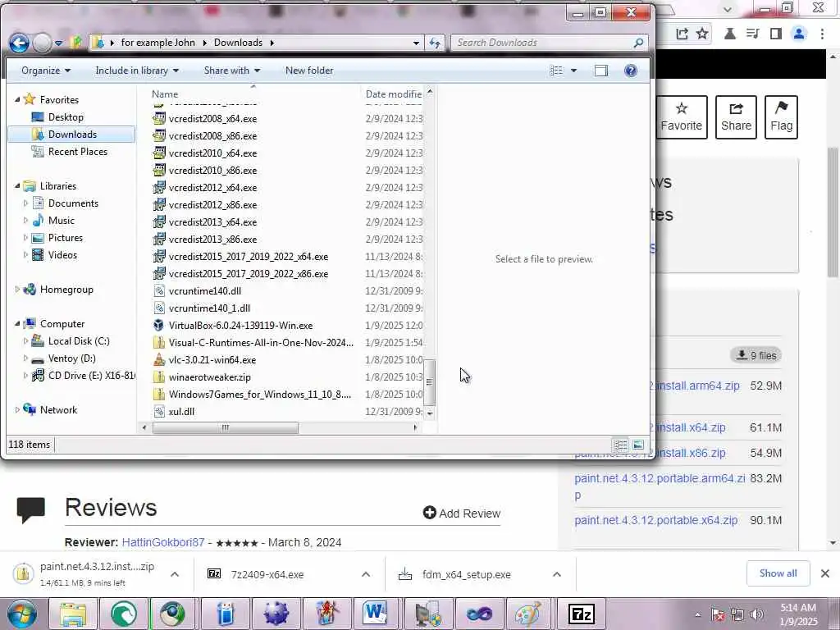The image size is (840, 630).
Task: Open the Organize menu
Action: pos(46,71)
